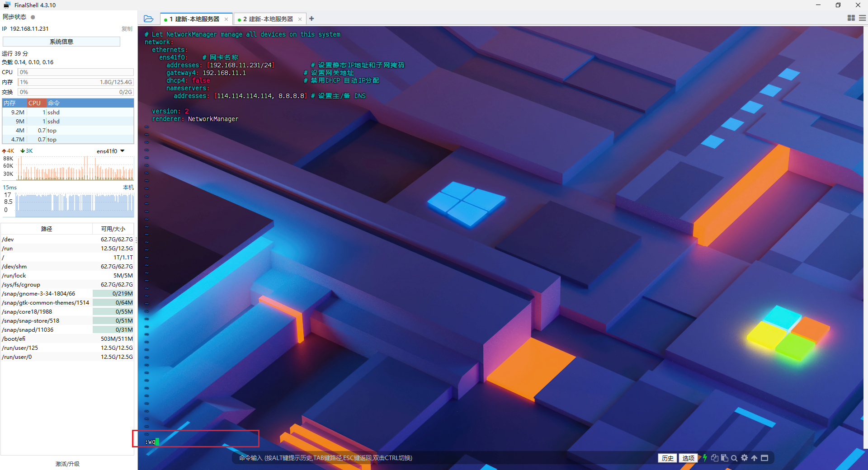Viewport: 868px width, 470px height.
Task: Click the upload speed 4K arrow indicator
Action: click(8, 151)
